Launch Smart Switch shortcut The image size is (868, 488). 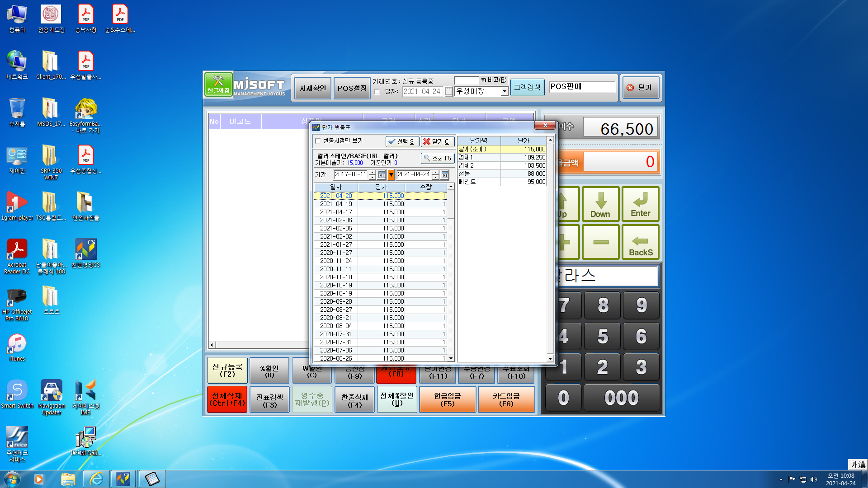[x=17, y=395]
